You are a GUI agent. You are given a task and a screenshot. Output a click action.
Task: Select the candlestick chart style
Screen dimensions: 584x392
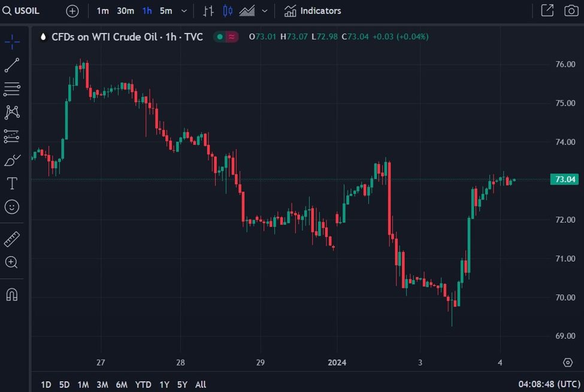pyautogui.click(x=228, y=11)
